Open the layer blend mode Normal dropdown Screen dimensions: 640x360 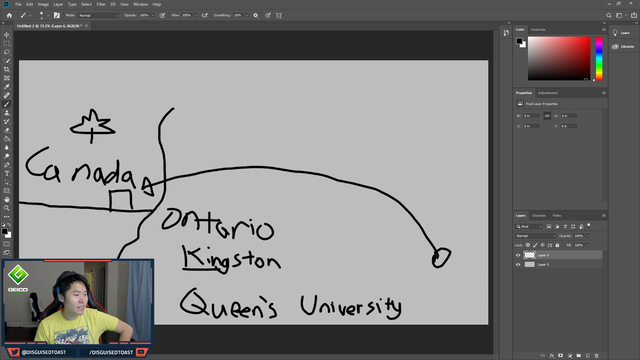536,236
